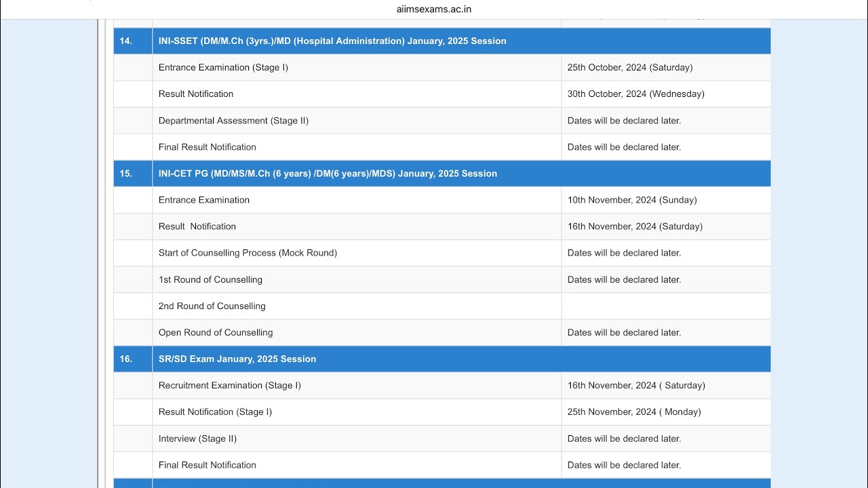Image resolution: width=868 pixels, height=488 pixels.
Task: Select Recruitment Examination (Stage I) label
Action: (x=230, y=385)
